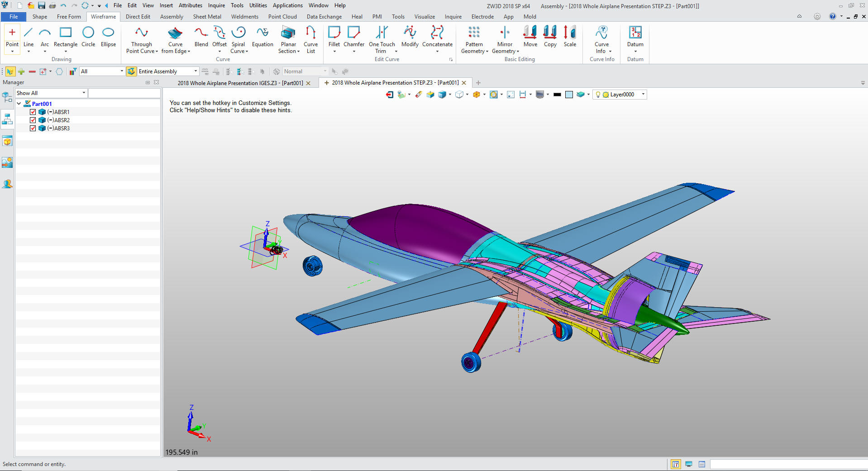Open the Applications menu
868x471 pixels.
coord(287,5)
